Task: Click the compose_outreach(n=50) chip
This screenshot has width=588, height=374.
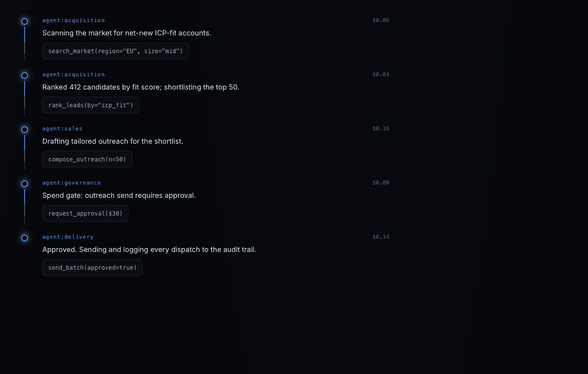Action: tap(87, 159)
